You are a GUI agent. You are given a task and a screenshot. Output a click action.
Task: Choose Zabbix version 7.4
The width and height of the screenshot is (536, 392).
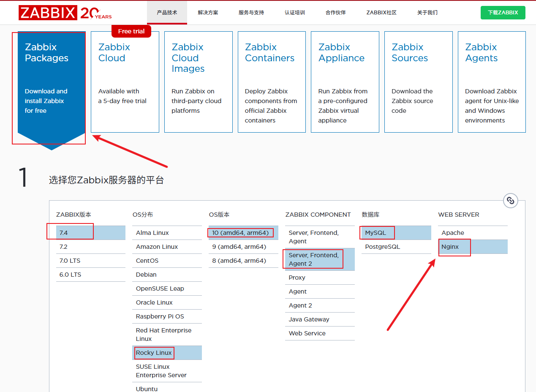[x=91, y=233]
